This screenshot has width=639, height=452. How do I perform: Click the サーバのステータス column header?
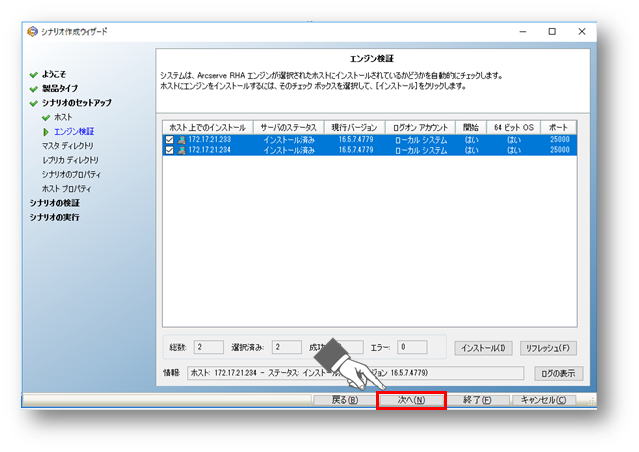click(289, 128)
